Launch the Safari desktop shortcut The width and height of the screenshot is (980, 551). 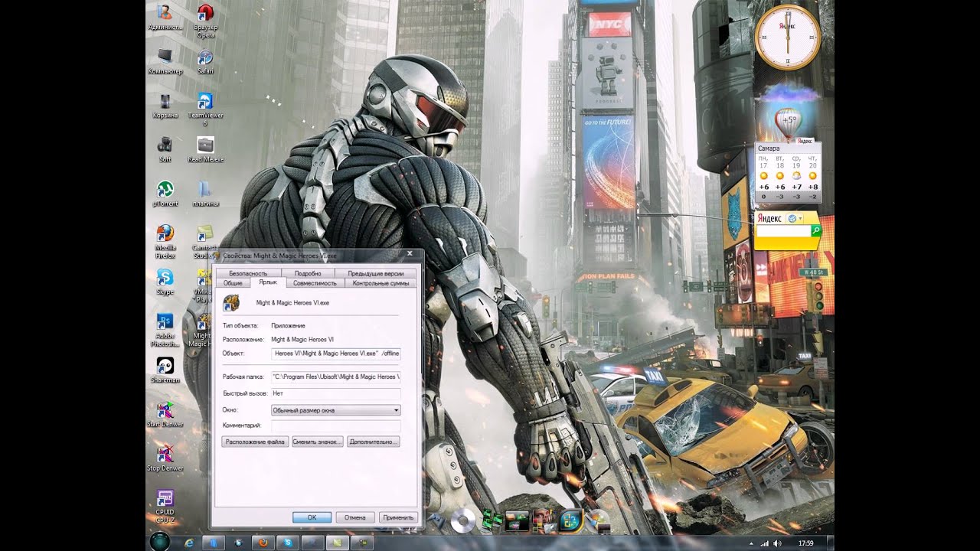[x=205, y=61]
